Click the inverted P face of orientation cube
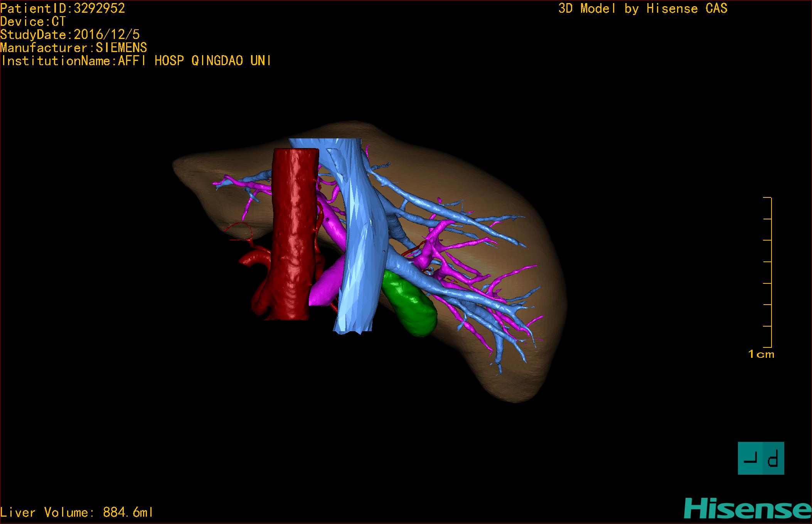This screenshot has height=524, width=812. tap(773, 458)
